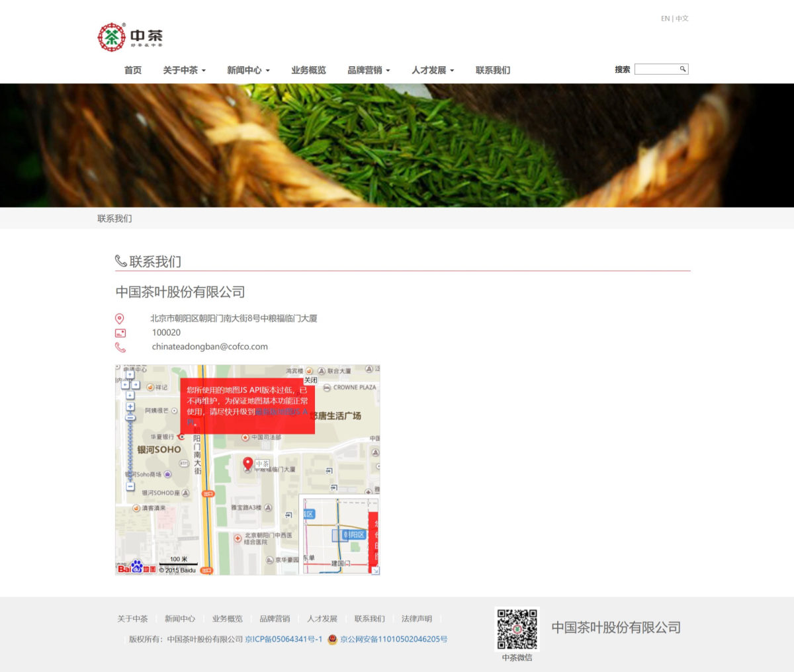
Task: Go to 首页 in the navigation bar
Action: [x=133, y=70]
